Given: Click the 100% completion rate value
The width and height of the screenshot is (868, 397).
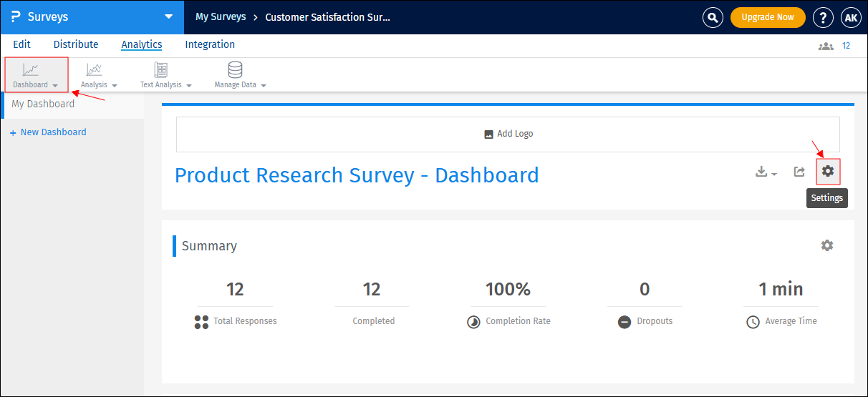Looking at the screenshot, I should click(x=508, y=289).
